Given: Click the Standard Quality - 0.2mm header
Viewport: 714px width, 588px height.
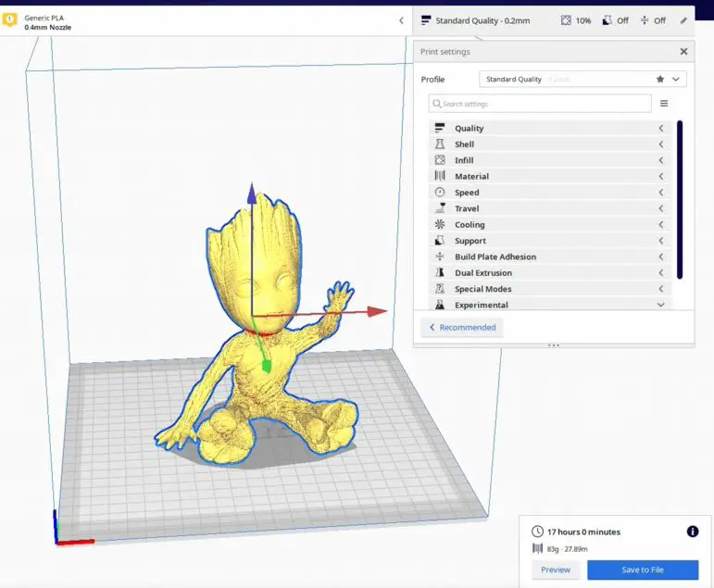Looking at the screenshot, I should coord(482,20).
